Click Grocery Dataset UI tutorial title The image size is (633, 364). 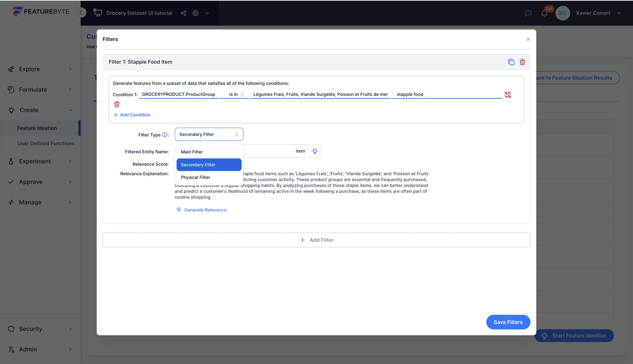tap(139, 13)
